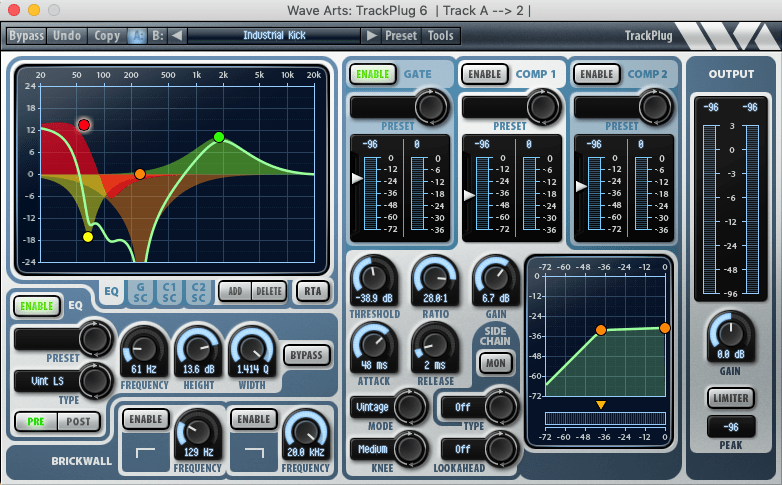Click the output peak -96 readout
This screenshot has height=485, width=782.
point(731,427)
